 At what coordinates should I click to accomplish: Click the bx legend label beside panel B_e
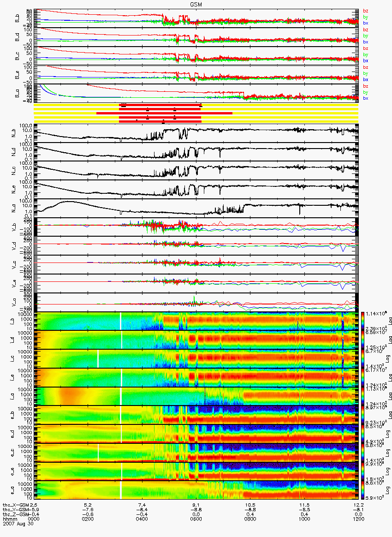pos(365,79)
